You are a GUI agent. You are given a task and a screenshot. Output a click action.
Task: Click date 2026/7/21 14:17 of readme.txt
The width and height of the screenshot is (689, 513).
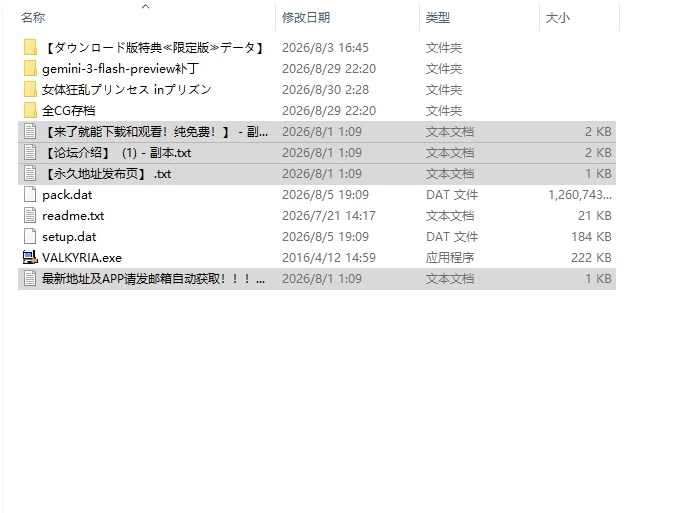tap(329, 215)
